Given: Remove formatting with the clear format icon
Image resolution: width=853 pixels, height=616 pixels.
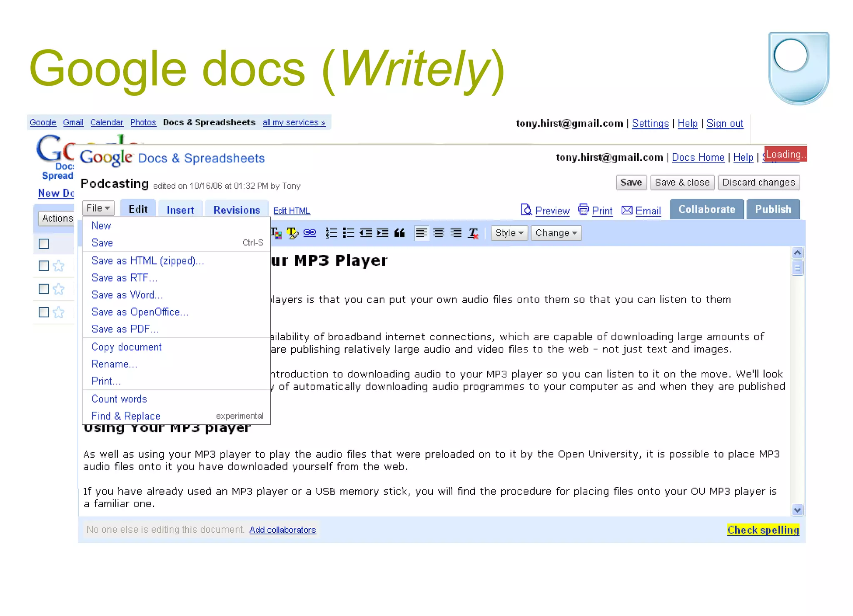Looking at the screenshot, I should tap(473, 234).
